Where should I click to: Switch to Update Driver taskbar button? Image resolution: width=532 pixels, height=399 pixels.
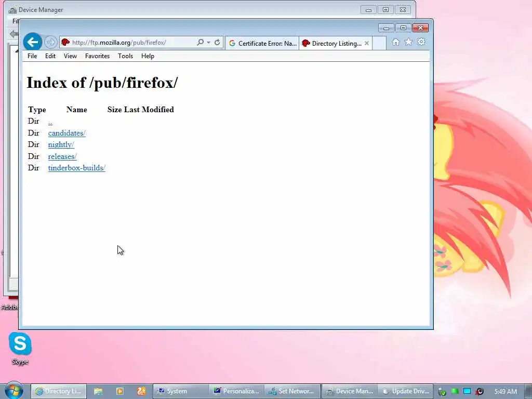tap(405, 391)
